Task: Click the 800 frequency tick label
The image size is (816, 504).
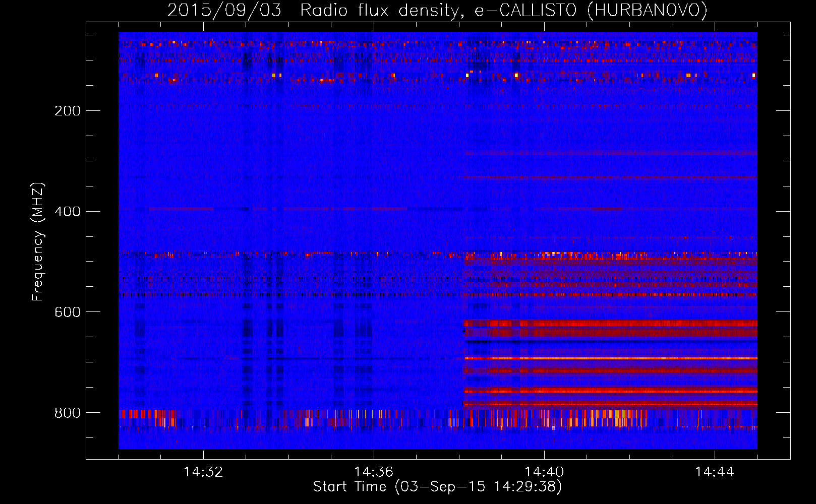Action: [x=68, y=413]
